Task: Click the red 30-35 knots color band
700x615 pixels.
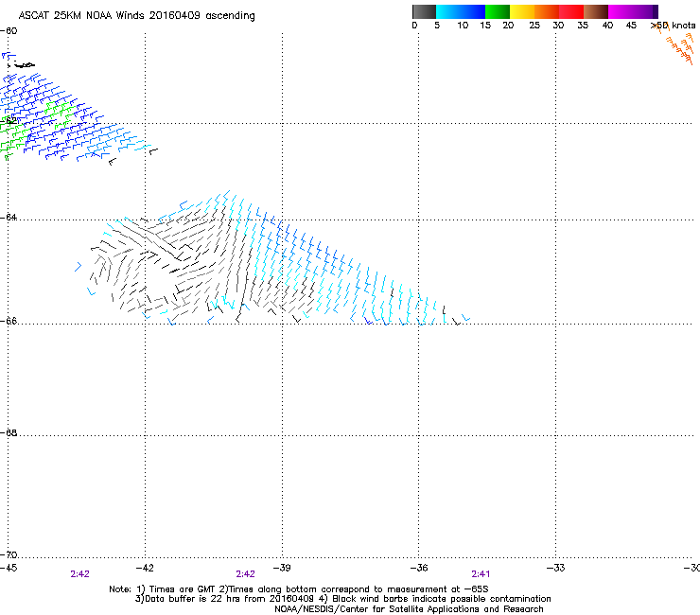Action: tap(571, 11)
